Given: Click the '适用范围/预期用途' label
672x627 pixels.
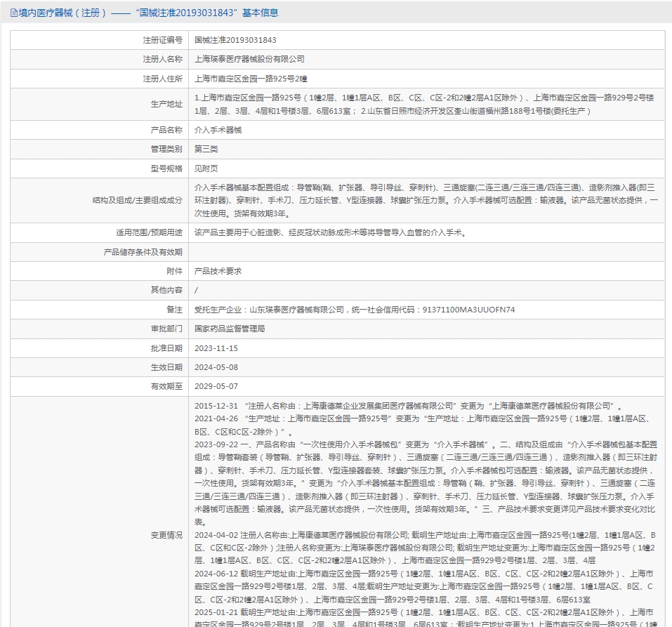Looking at the screenshot, I should 149,232.
